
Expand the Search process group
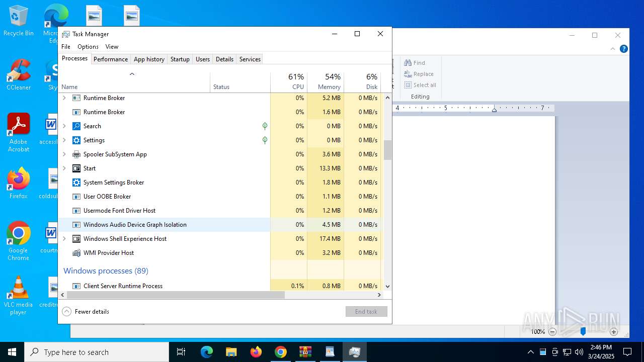64,126
